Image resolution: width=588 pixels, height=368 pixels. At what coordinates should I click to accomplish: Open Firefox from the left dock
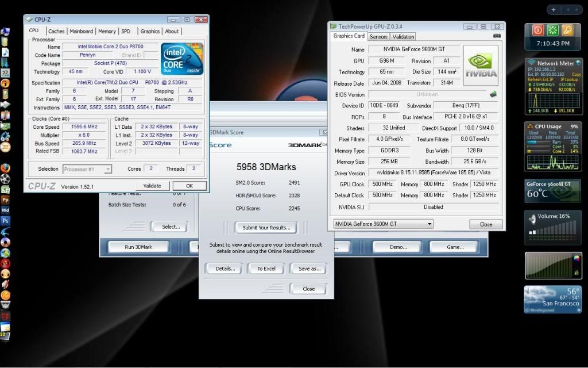coord(5,167)
